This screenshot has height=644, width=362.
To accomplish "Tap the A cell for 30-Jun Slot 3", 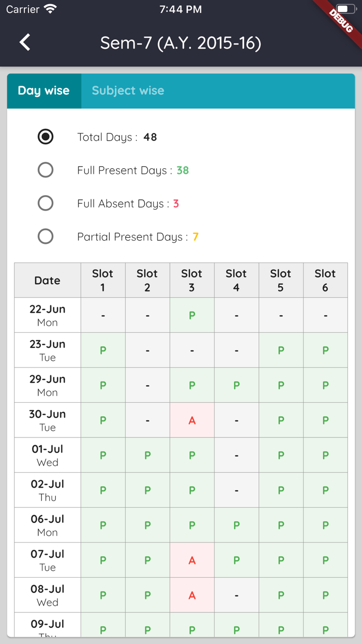I will point(191,420).
